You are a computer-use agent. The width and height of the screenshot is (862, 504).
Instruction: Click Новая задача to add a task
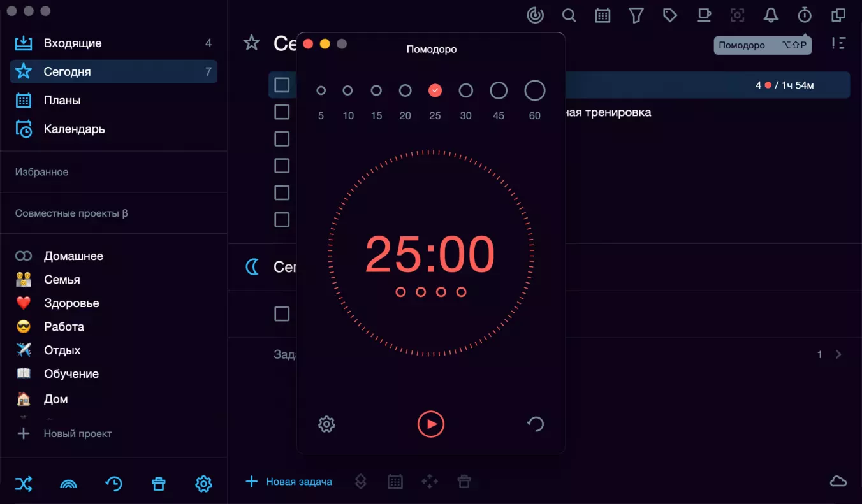coord(289,482)
